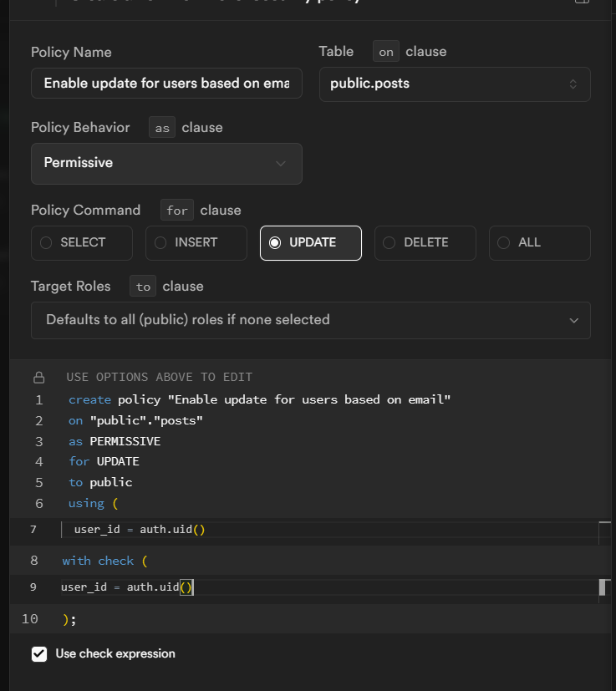Click into the Policy Name text field

coord(166,84)
